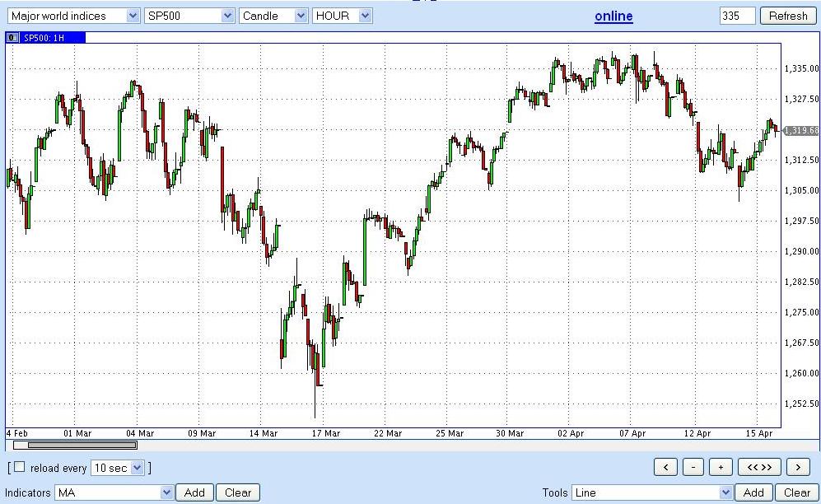Open the Line tools dropdown
The width and height of the screenshot is (821, 504).
point(652,492)
